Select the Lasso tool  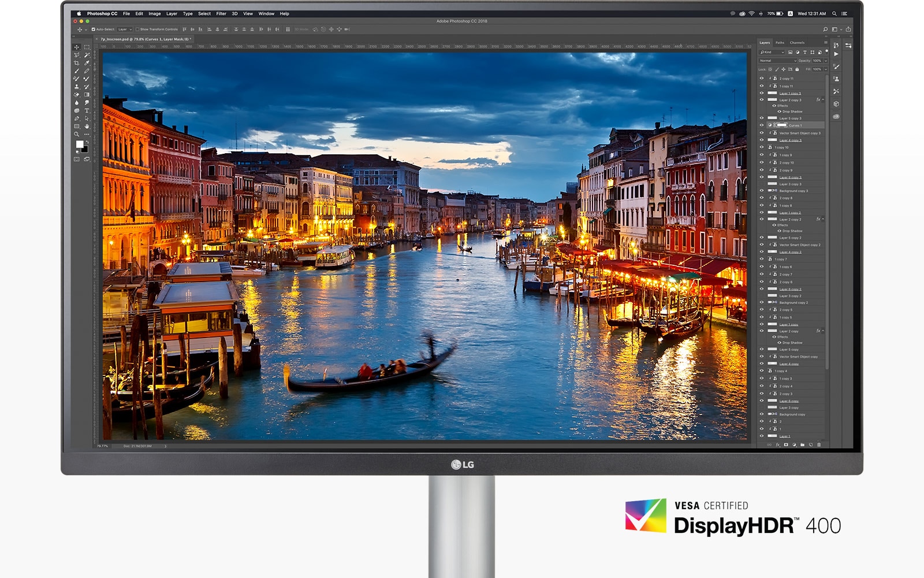pos(76,55)
